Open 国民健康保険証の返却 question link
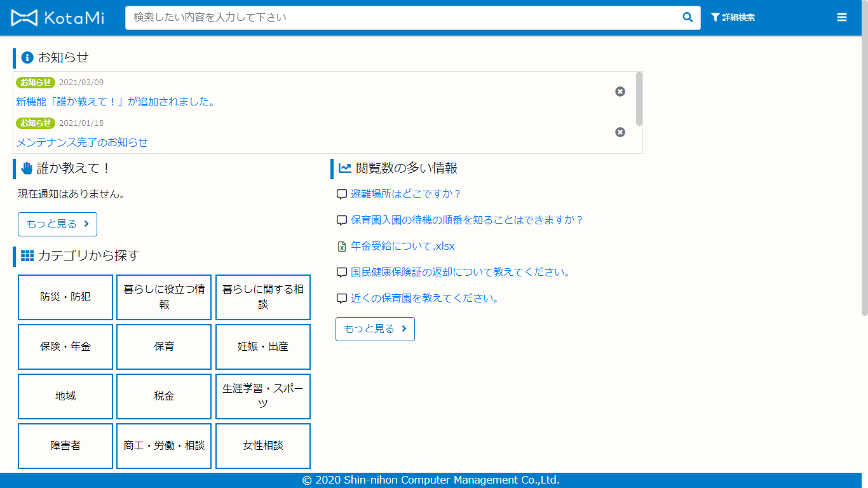 461,272
